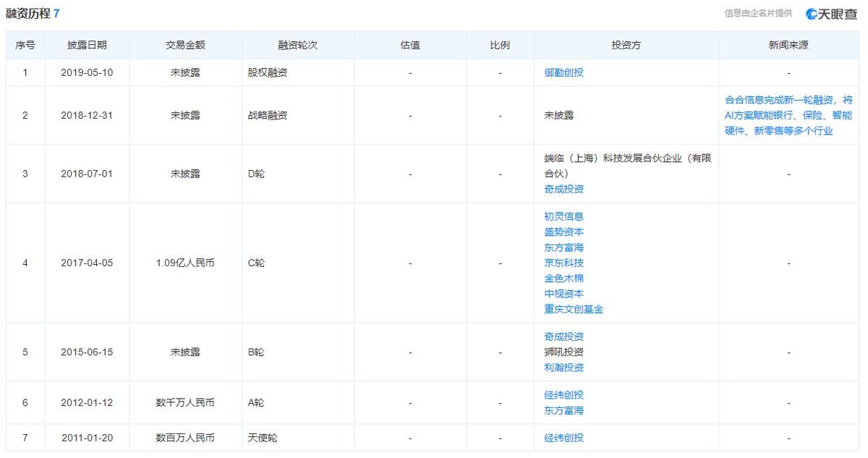Click the 金色木棉 investor link
868x458 pixels.
(x=563, y=279)
